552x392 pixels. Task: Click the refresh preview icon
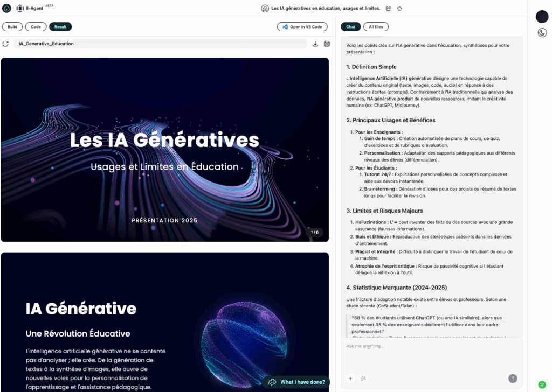tap(5, 44)
